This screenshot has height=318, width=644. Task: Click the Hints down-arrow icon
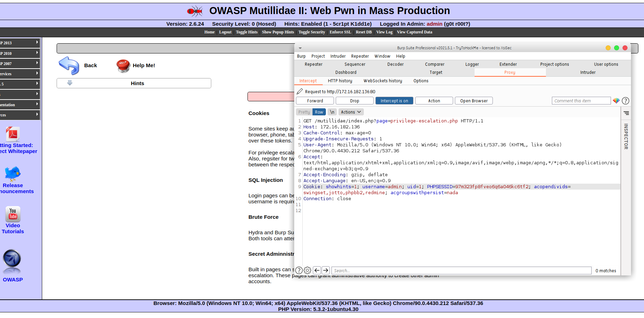point(70,83)
